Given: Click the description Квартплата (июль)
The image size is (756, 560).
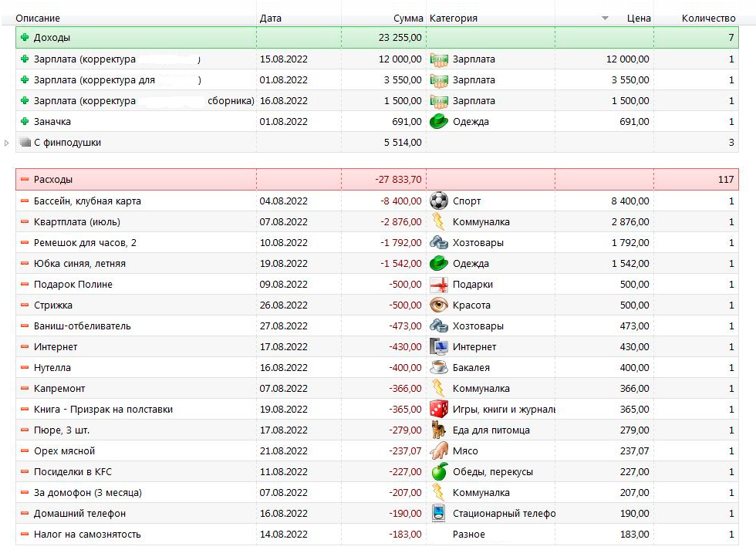Looking at the screenshot, I should pyautogui.click(x=77, y=221).
